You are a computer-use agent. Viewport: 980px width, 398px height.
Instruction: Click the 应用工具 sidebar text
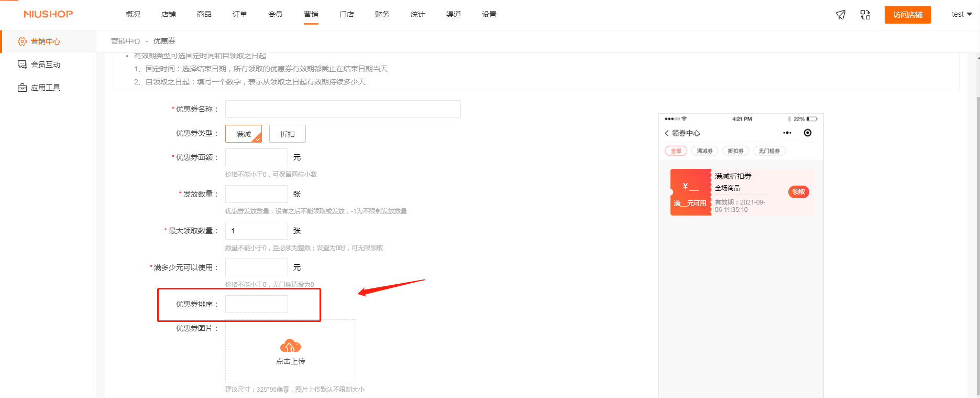pyautogui.click(x=46, y=88)
